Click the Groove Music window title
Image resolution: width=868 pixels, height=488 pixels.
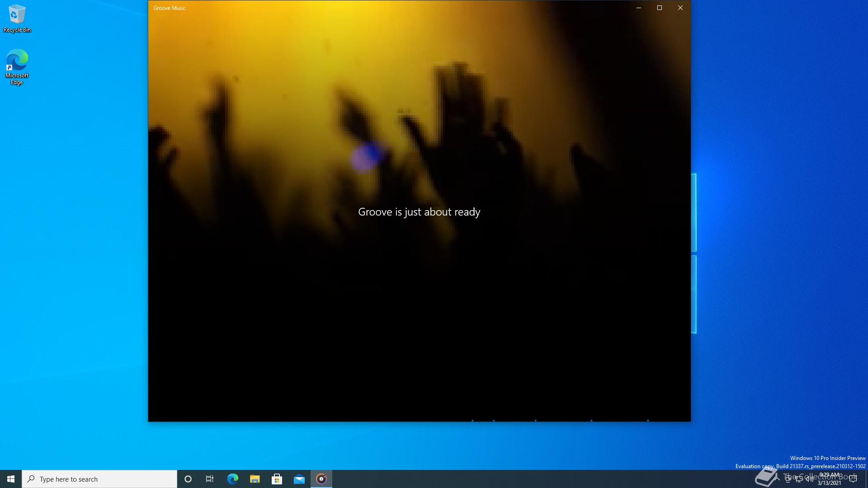click(x=169, y=8)
